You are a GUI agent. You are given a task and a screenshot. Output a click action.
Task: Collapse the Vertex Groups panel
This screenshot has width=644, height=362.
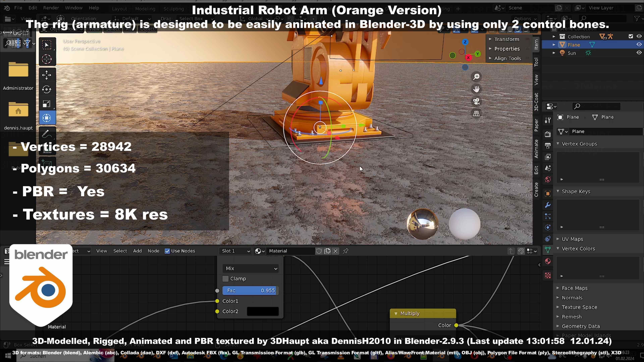click(x=558, y=144)
